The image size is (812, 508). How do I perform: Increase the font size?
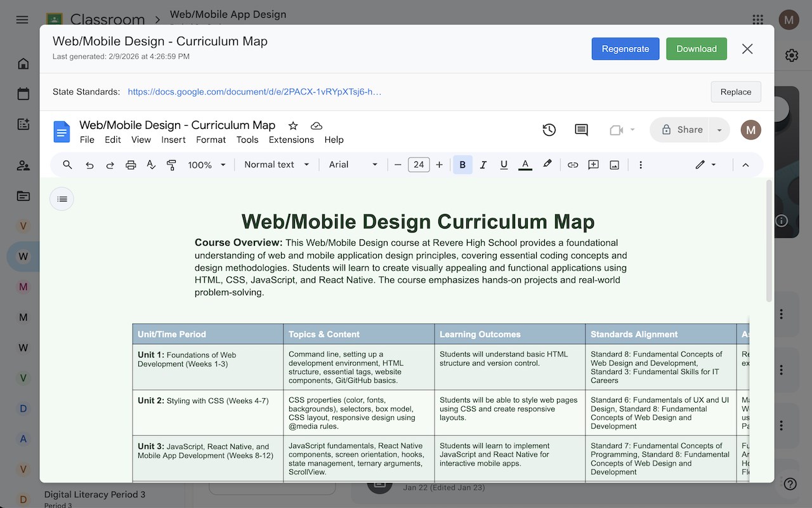(439, 164)
